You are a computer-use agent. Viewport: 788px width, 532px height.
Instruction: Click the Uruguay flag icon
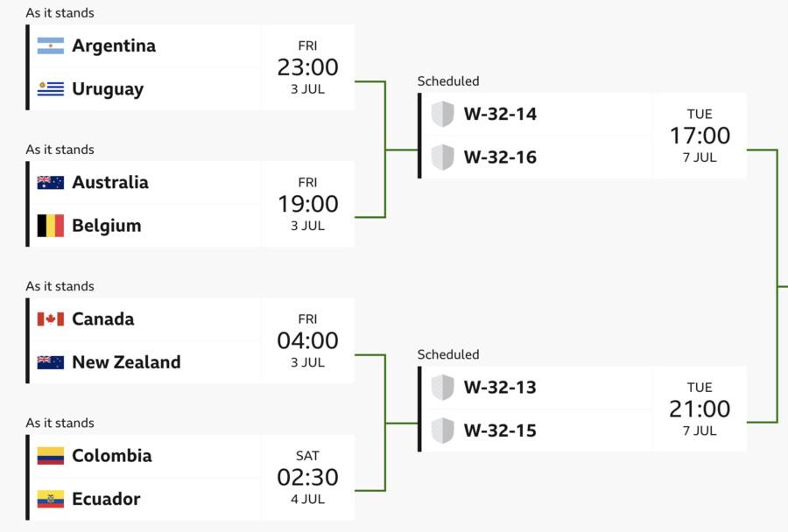pyautogui.click(x=51, y=89)
